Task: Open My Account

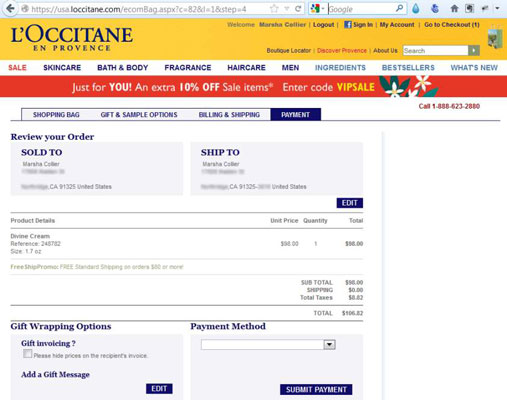Action: coord(397,25)
